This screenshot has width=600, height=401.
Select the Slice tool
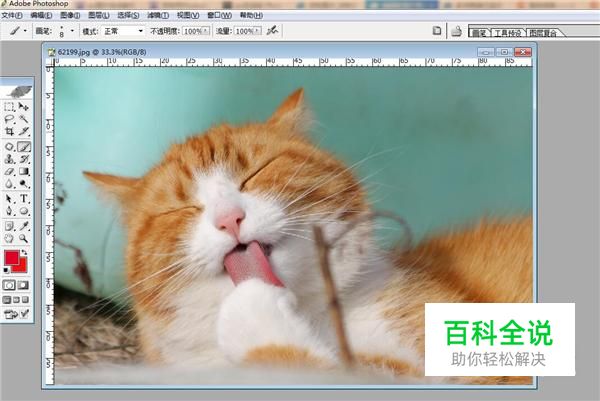tap(24, 131)
